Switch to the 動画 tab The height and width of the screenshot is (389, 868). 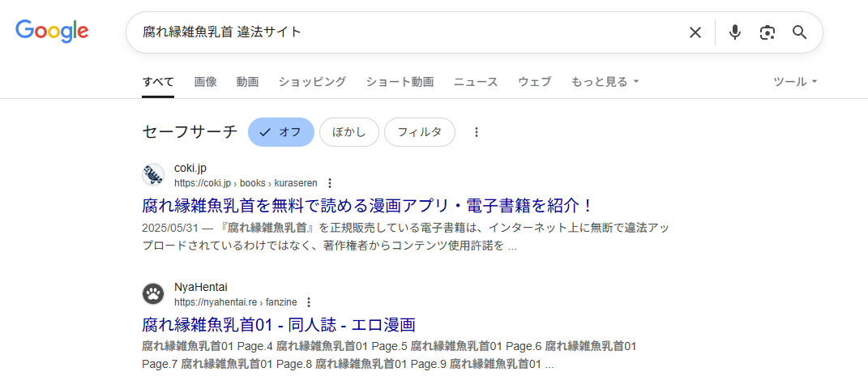tap(247, 82)
